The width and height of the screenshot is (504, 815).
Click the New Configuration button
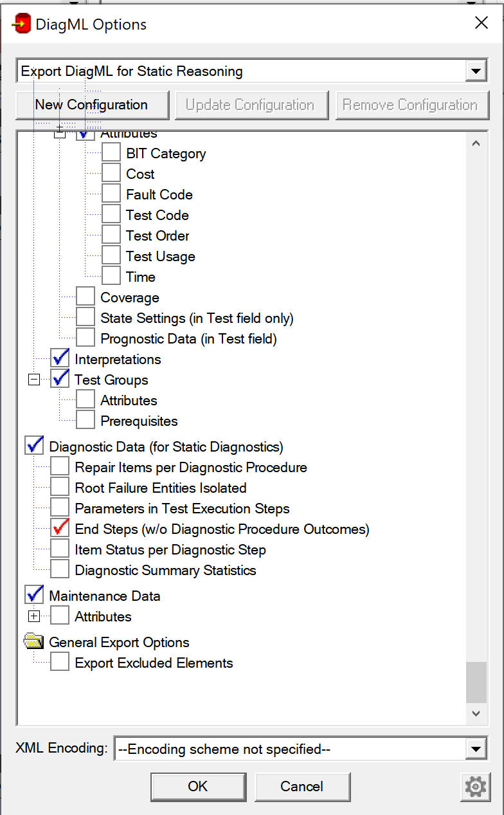click(92, 105)
